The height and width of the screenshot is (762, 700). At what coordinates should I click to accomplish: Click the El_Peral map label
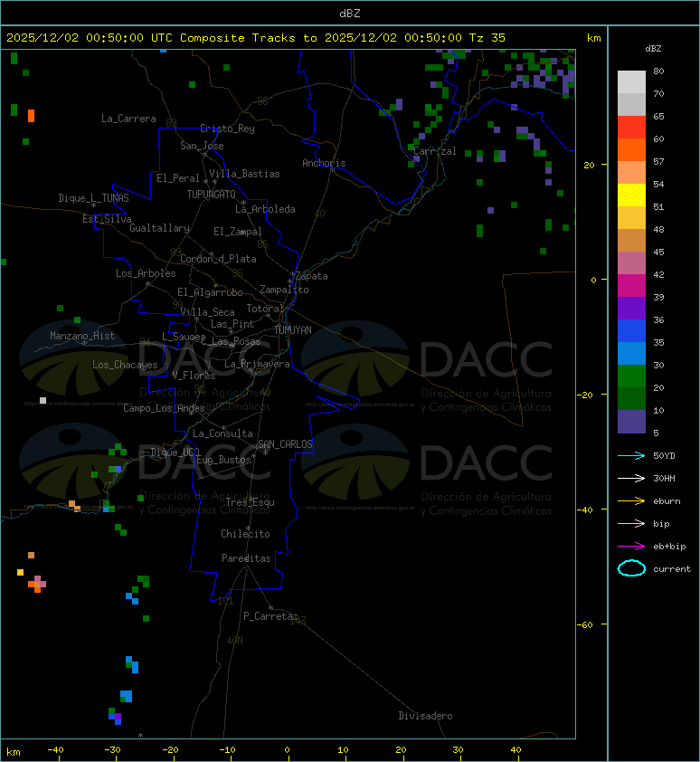pyautogui.click(x=178, y=178)
